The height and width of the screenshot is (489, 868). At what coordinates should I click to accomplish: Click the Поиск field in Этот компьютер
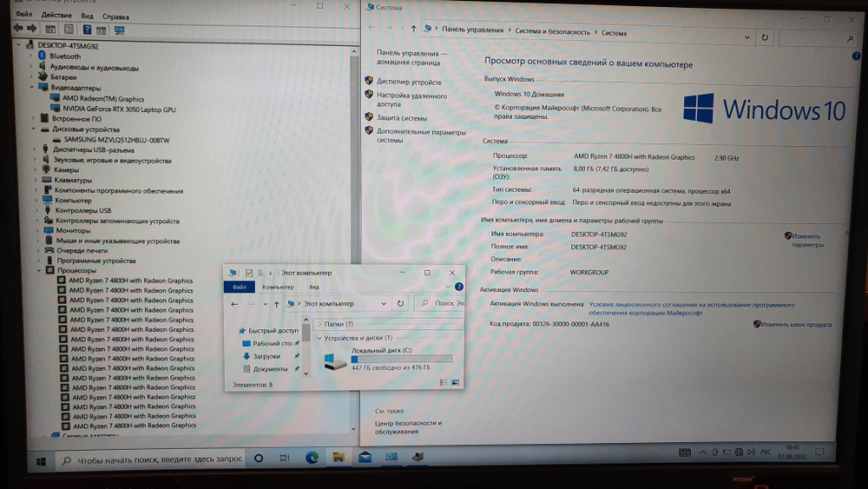pyautogui.click(x=441, y=303)
